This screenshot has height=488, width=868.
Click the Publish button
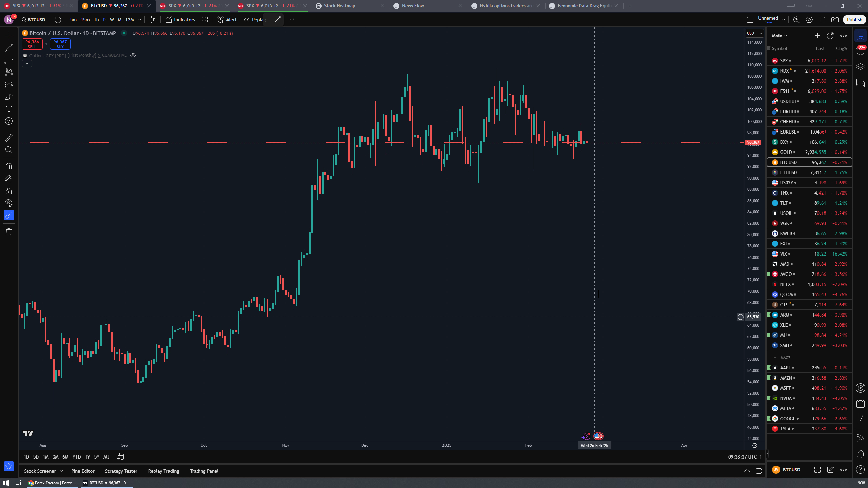(x=854, y=20)
